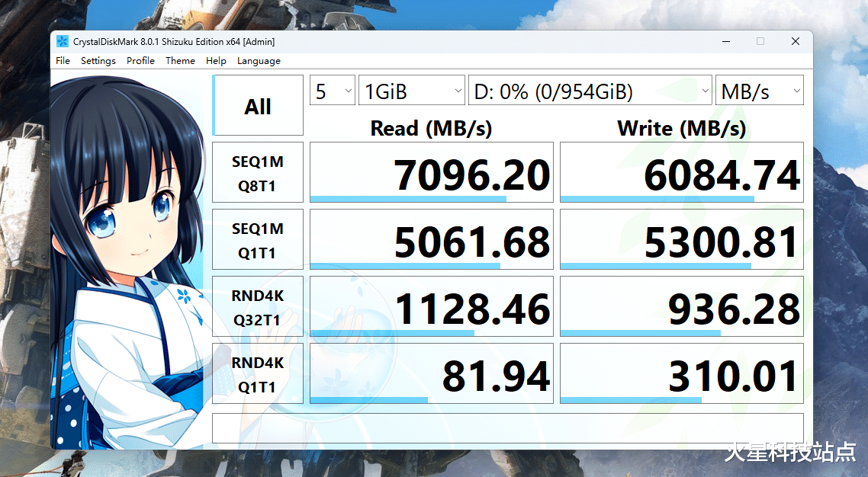This screenshot has height=477, width=868.
Task: Click the write result 6084.74
Action: click(x=682, y=172)
